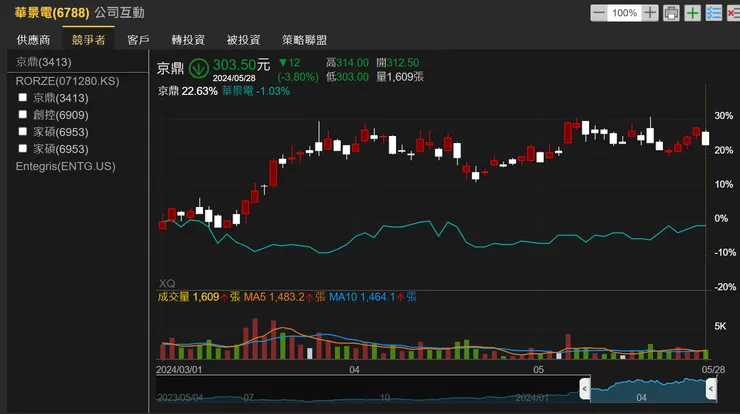Click the 高314.00 high price value
This screenshot has width=740, height=414.
[x=347, y=63]
